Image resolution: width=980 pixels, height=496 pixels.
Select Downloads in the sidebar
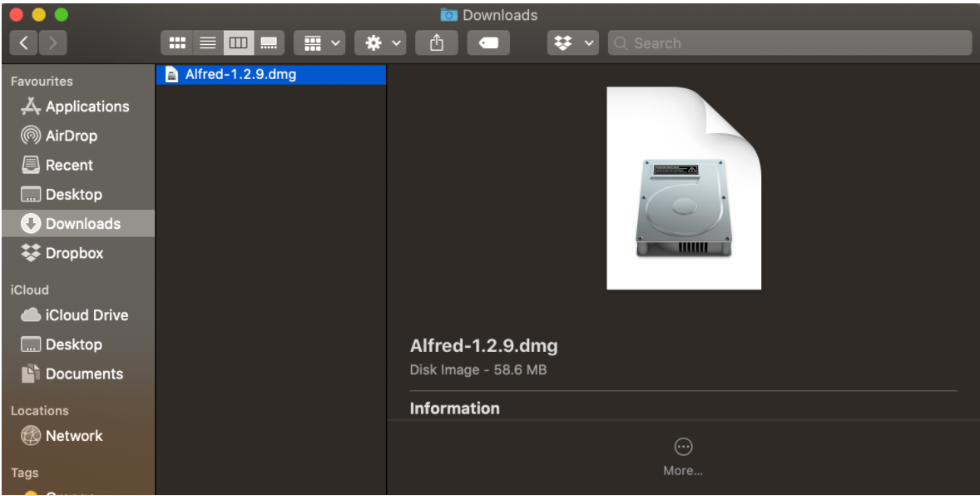click(x=78, y=223)
